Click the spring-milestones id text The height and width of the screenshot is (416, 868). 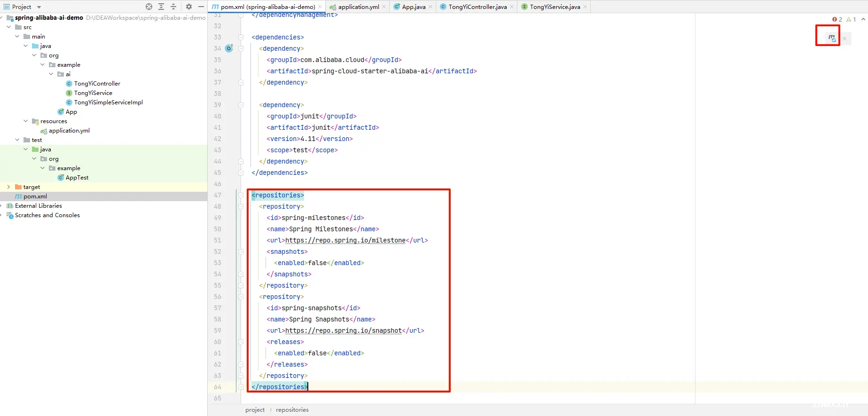(x=313, y=218)
